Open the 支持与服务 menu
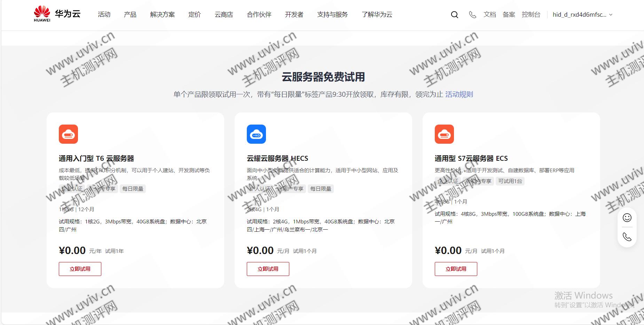Image resolution: width=644 pixels, height=325 pixels. pyautogui.click(x=332, y=15)
